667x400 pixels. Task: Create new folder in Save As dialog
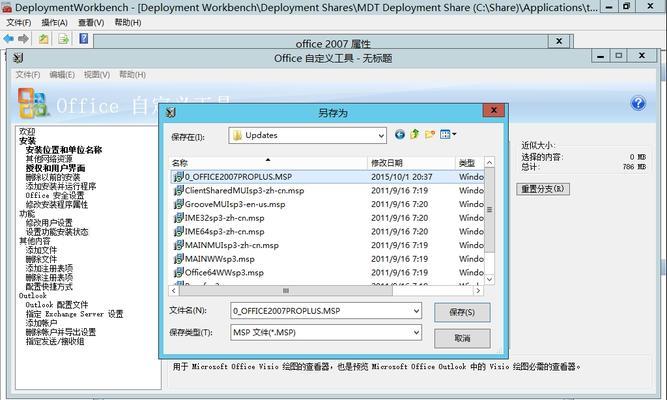[x=430, y=135]
